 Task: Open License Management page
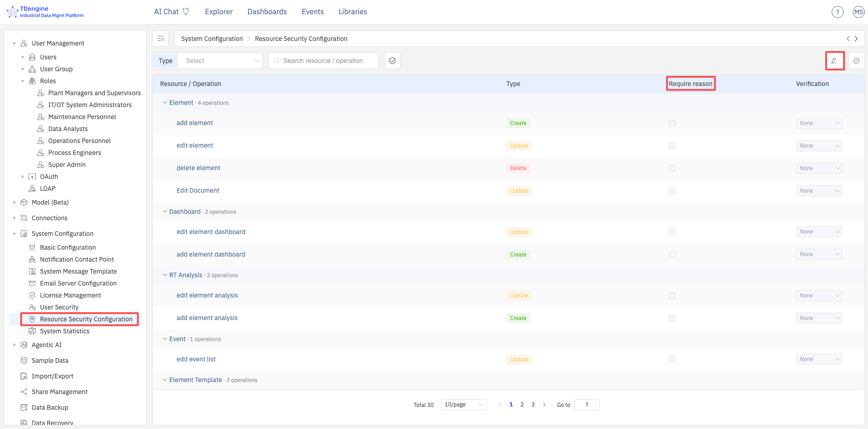(x=70, y=295)
